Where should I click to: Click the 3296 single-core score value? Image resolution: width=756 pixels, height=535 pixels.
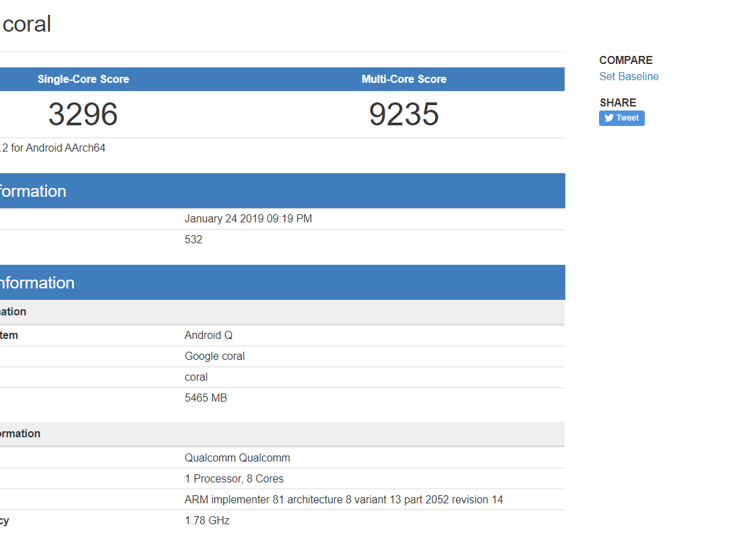coord(83,115)
